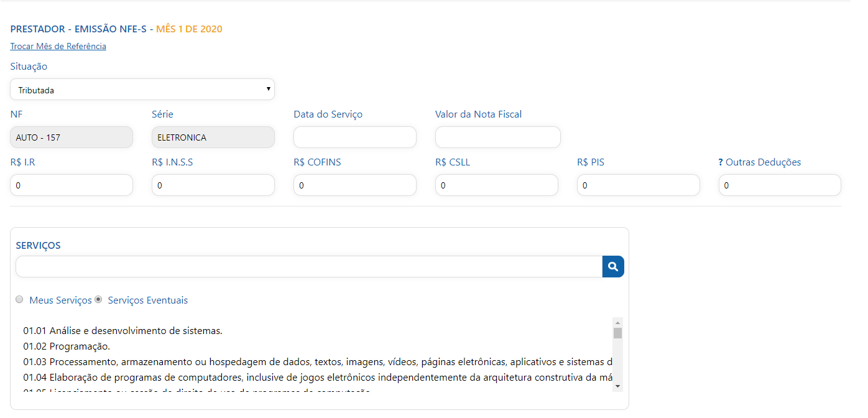Viewport: 868px width, 418px height.
Task: Click the services list scrollbar thumb
Action: 617,333
